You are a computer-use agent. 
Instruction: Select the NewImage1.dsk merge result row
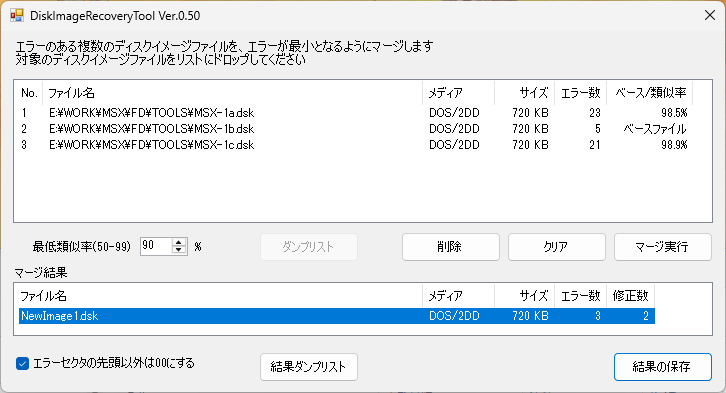click(x=337, y=316)
